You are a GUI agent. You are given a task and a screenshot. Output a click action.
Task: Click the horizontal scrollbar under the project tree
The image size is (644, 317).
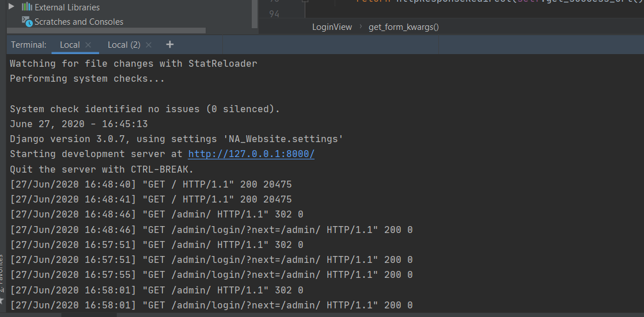coord(107,30)
